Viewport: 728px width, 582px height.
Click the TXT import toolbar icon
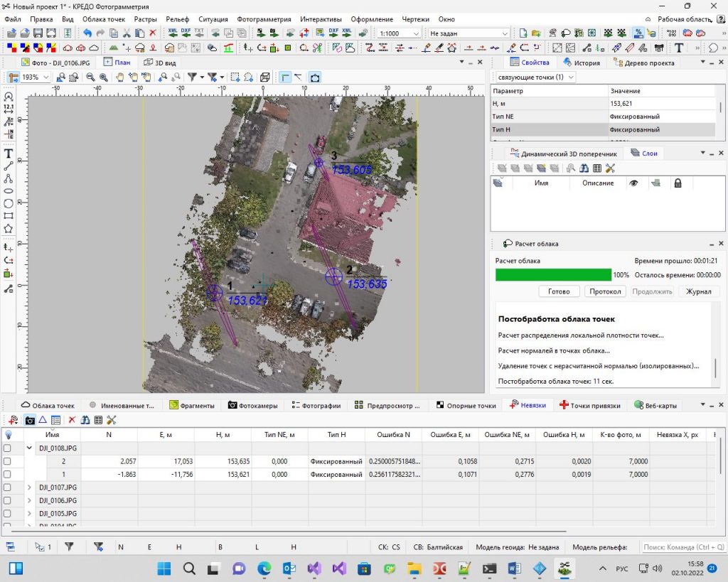[x=199, y=33]
